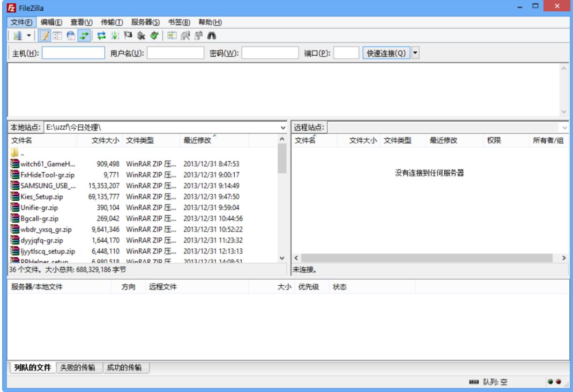Click the 69,135,777 file size cell
The image size is (573, 392).
click(x=105, y=196)
